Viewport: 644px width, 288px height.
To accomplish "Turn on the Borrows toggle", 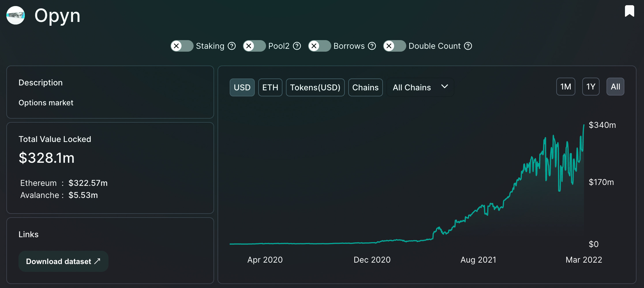I will tap(319, 46).
